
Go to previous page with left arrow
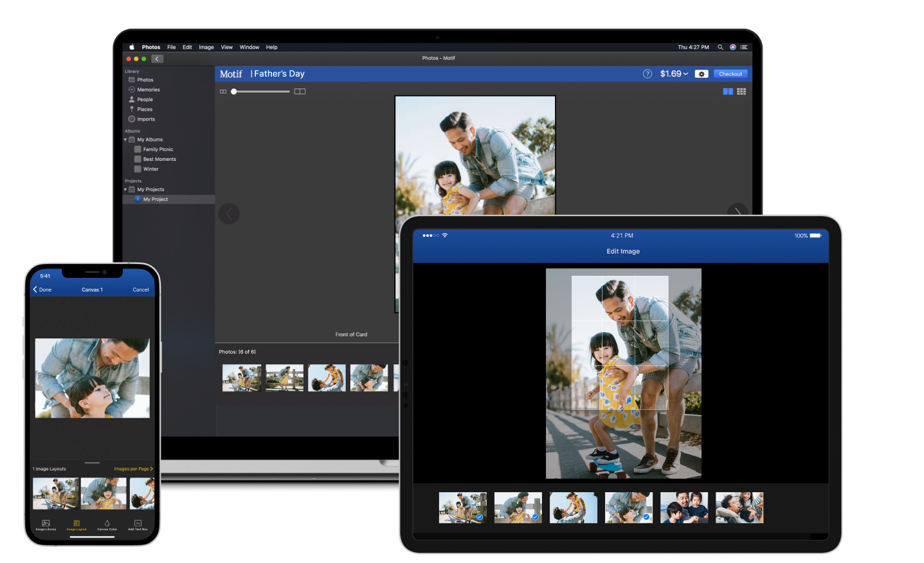229,214
